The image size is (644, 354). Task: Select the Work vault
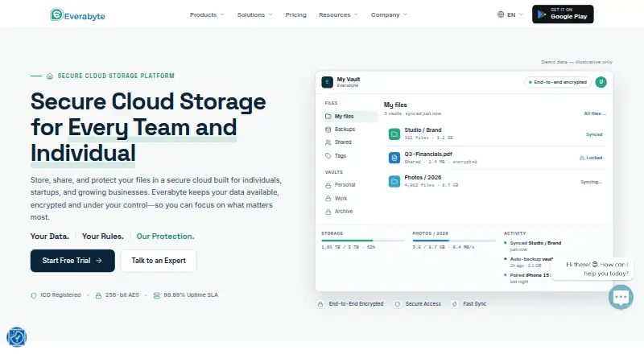click(x=349, y=199)
